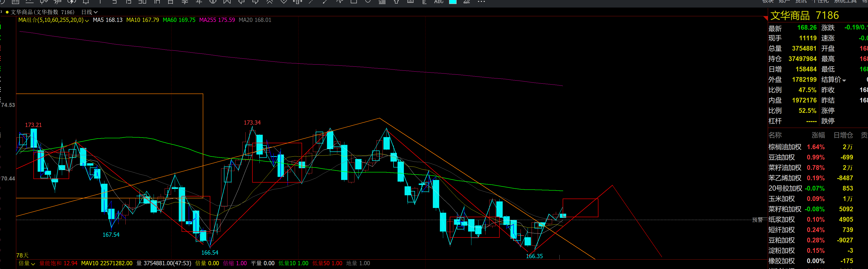
Task: Click the double chevron down icon
Action: (284, 2)
